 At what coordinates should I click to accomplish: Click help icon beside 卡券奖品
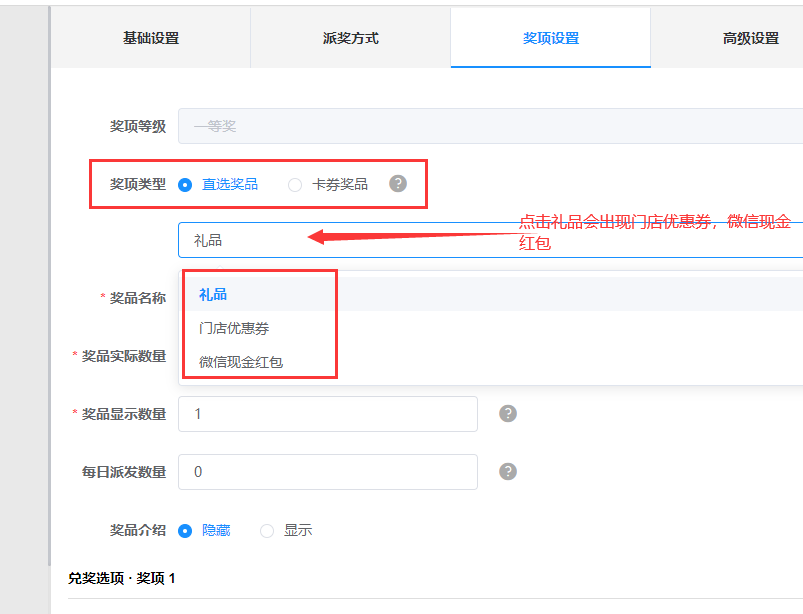click(398, 184)
